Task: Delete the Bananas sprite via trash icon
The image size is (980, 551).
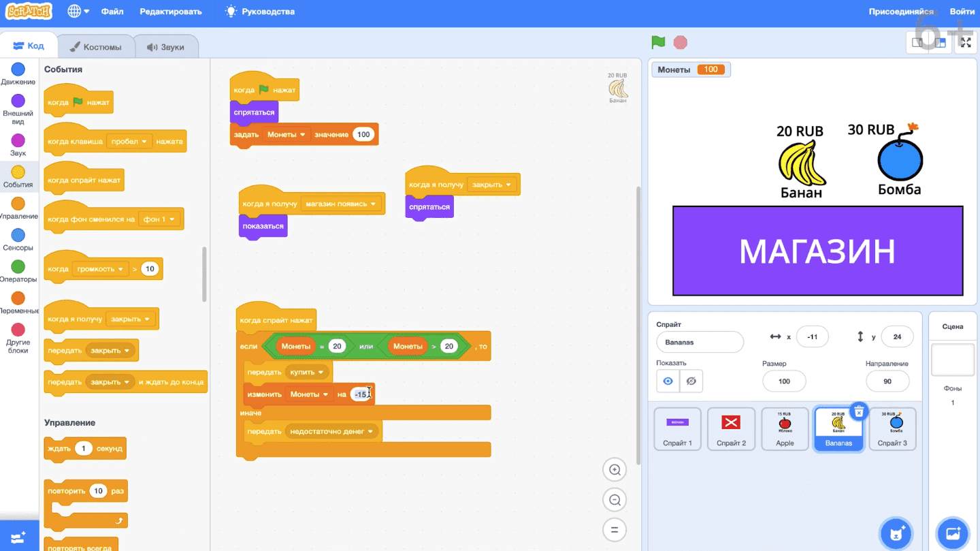Action: pyautogui.click(x=859, y=411)
